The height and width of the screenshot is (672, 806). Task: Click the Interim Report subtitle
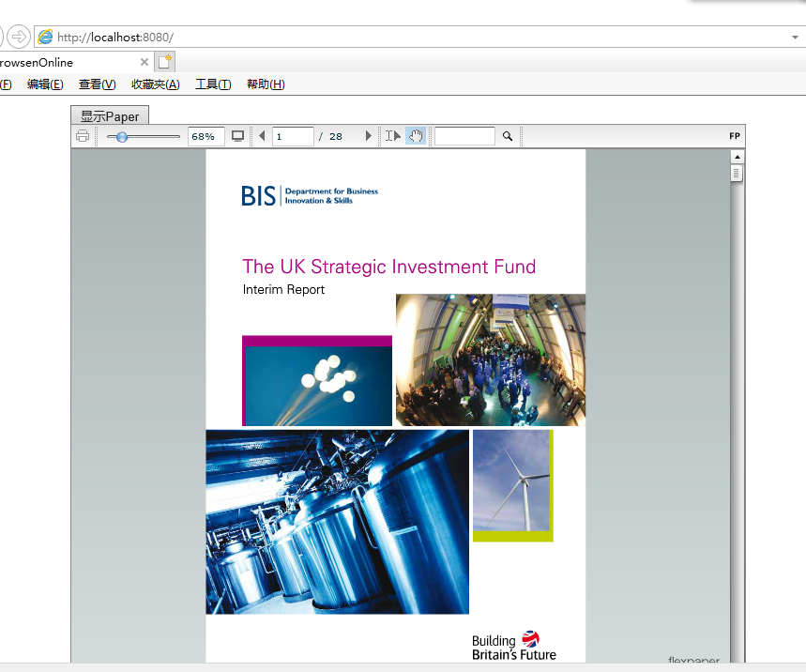[283, 289]
